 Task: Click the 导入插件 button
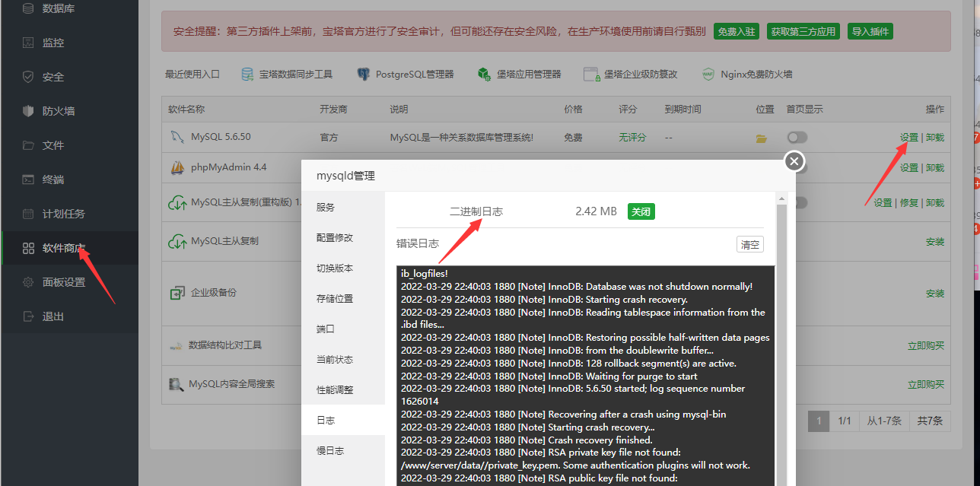(x=870, y=31)
